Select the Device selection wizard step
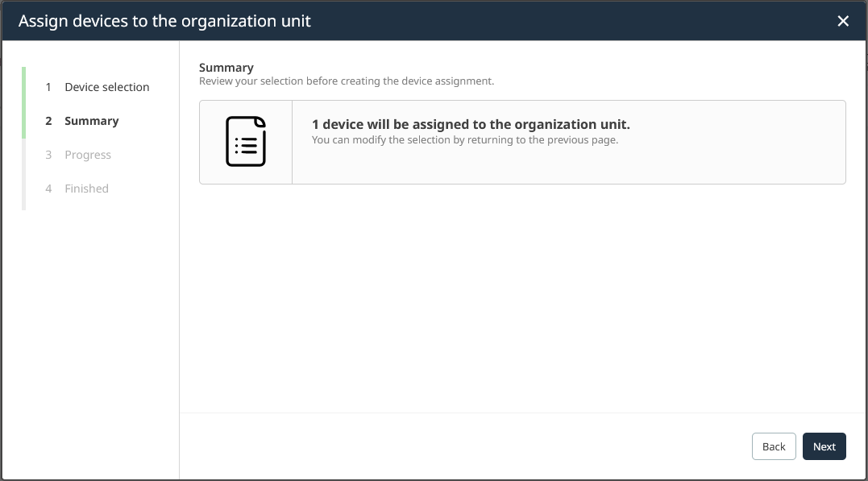This screenshot has width=868, height=481. [x=107, y=86]
